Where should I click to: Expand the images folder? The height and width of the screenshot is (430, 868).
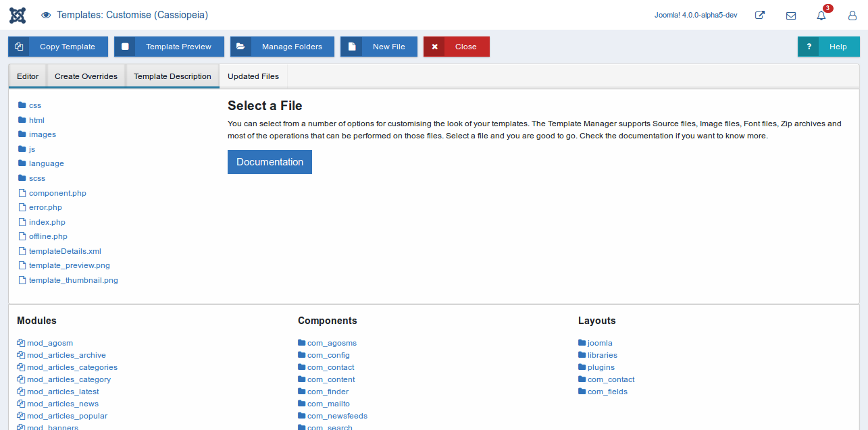43,134
